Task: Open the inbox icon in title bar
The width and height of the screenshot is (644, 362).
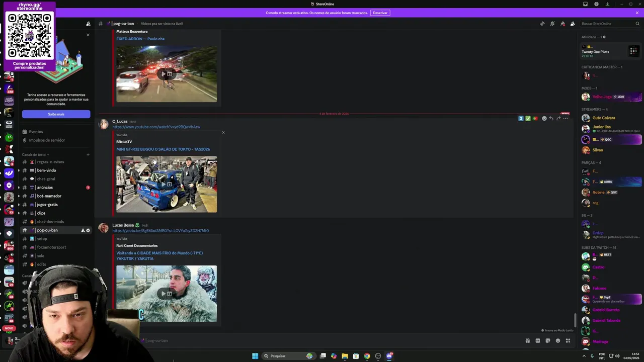Action: 585,4
